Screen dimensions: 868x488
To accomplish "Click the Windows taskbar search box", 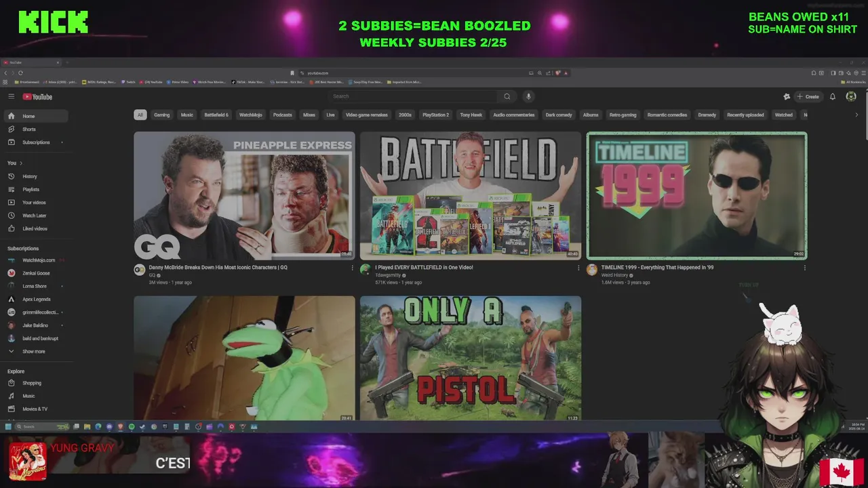I will pyautogui.click(x=42, y=426).
